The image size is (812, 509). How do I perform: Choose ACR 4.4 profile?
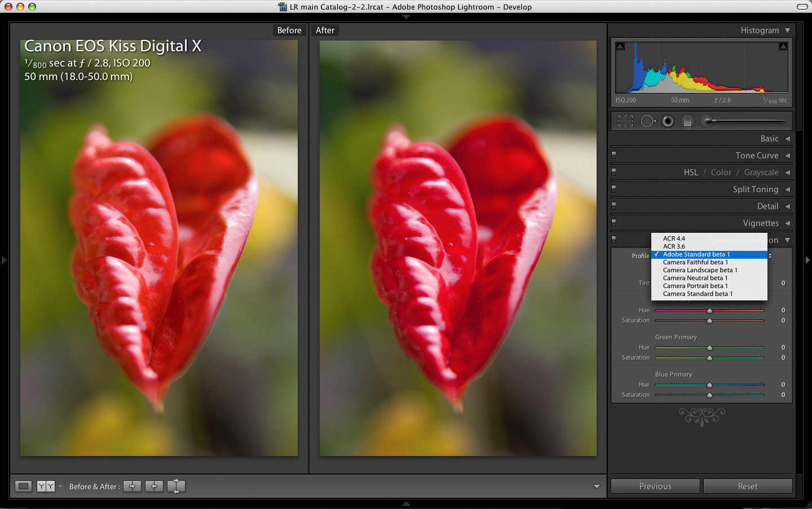click(x=709, y=238)
